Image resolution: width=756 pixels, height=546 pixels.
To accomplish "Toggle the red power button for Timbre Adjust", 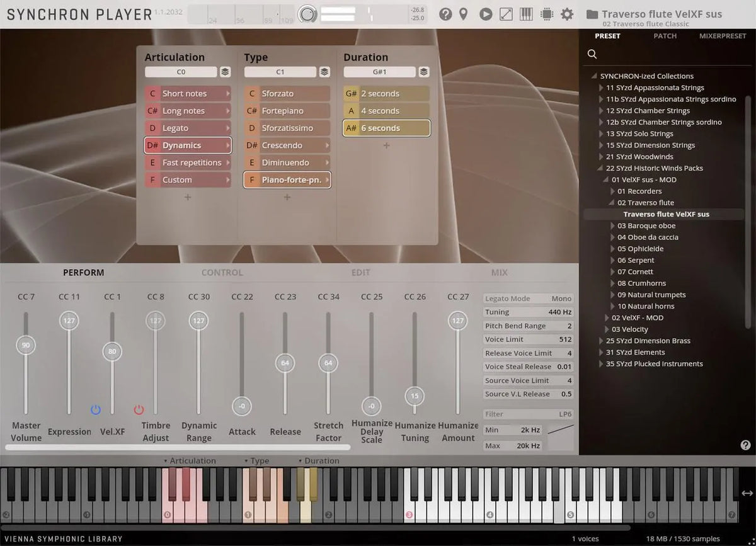I will [x=139, y=409].
